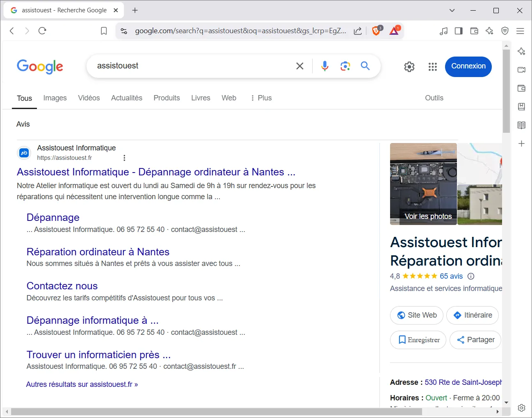Open site settings icon in address bar
The image size is (532, 418).
click(x=124, y=31)
